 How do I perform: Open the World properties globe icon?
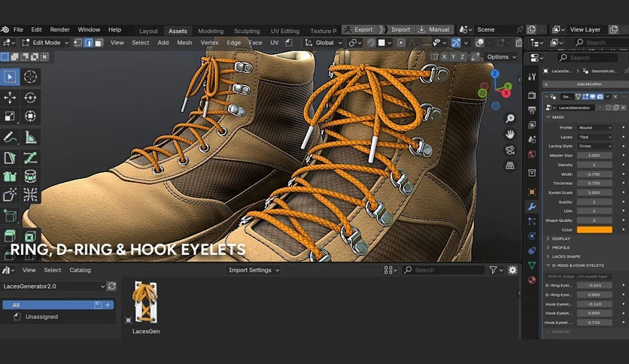pos(532,154)
